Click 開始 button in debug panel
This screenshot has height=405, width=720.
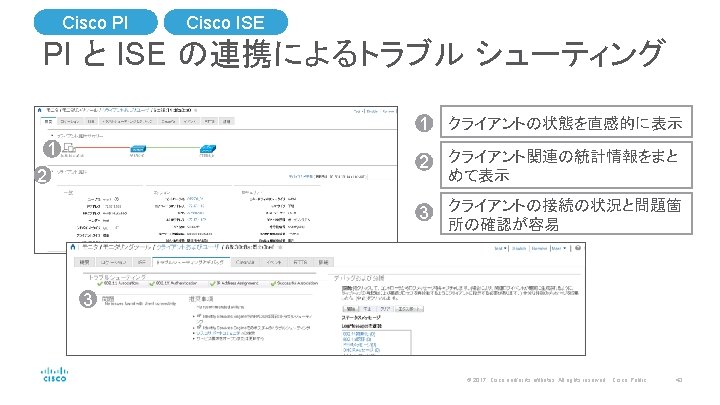point(351,309)
